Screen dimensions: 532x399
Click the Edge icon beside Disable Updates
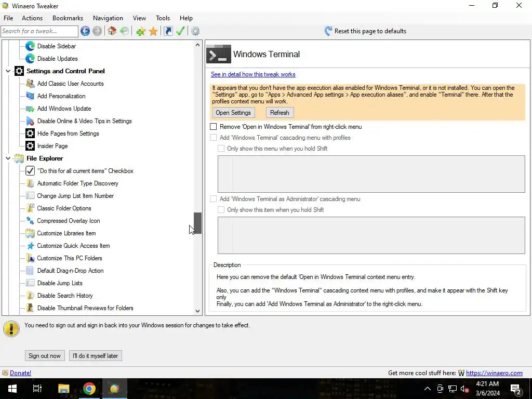(30, 59)
